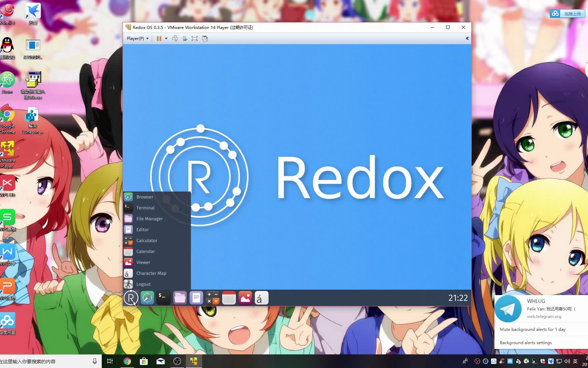Choose Character Map in the Redox start menu

pos(151,273)
